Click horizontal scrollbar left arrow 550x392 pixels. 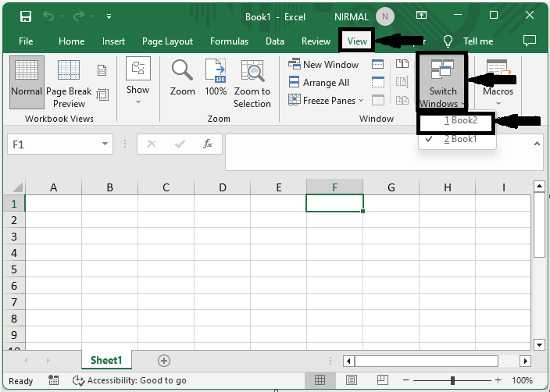(x=348, y=361)
